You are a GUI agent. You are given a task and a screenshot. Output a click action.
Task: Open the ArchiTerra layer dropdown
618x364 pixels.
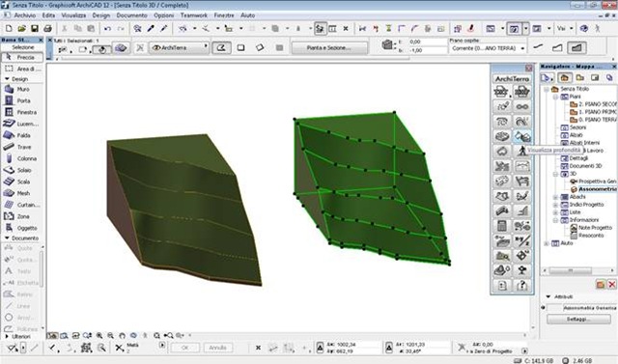180,47
